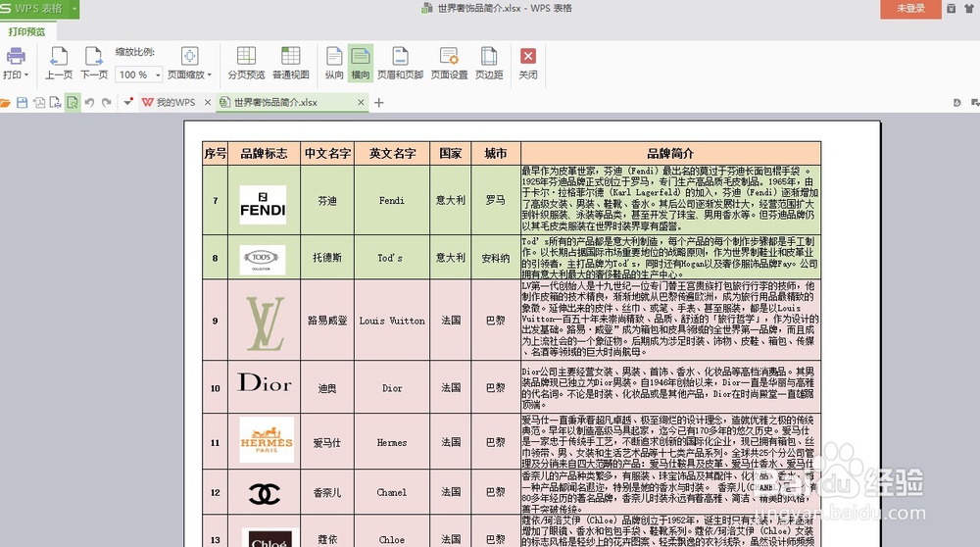This screenshot has height=547, width=980.
Task: Click the 中文名字 header cell
Action: 327,154
